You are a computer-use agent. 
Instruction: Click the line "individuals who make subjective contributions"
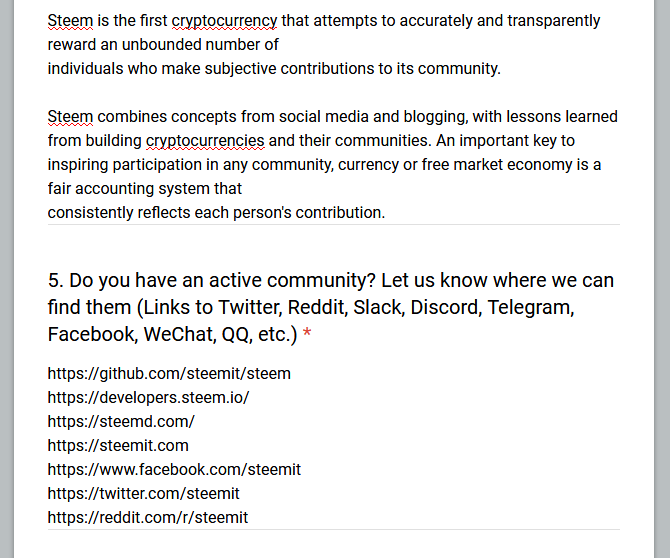tap(274, 68)
